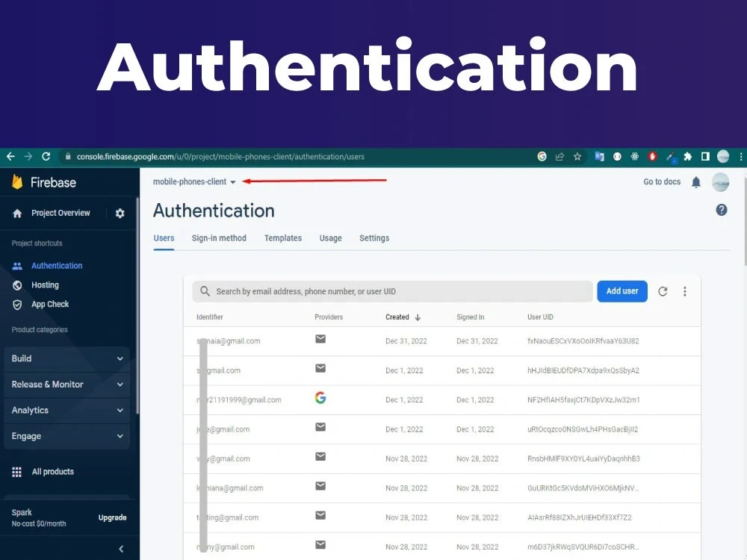
Task: Select UID NF2HfIAH5faxjCt7KDpVXzJw32m1
Action: click(x=583, y=400)
